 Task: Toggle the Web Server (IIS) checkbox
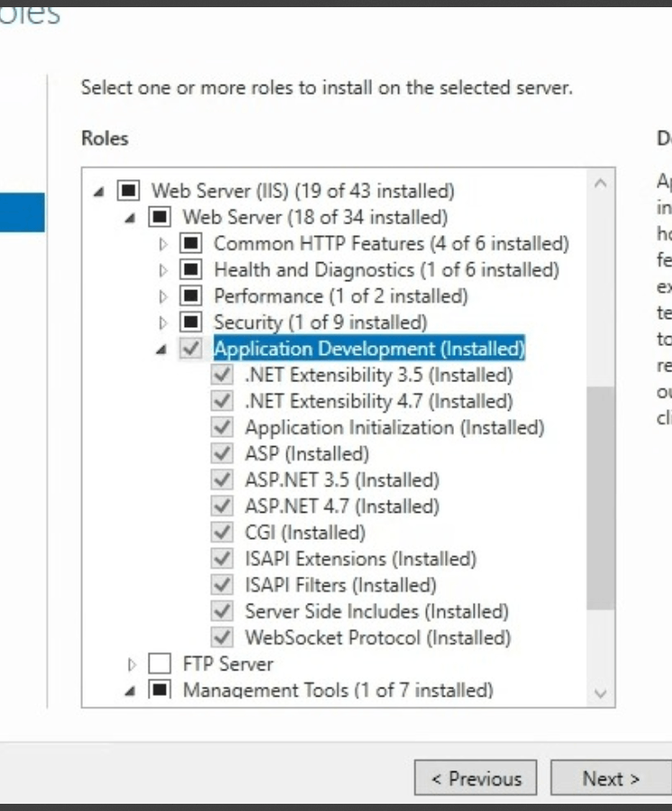(x=128, y=190)
